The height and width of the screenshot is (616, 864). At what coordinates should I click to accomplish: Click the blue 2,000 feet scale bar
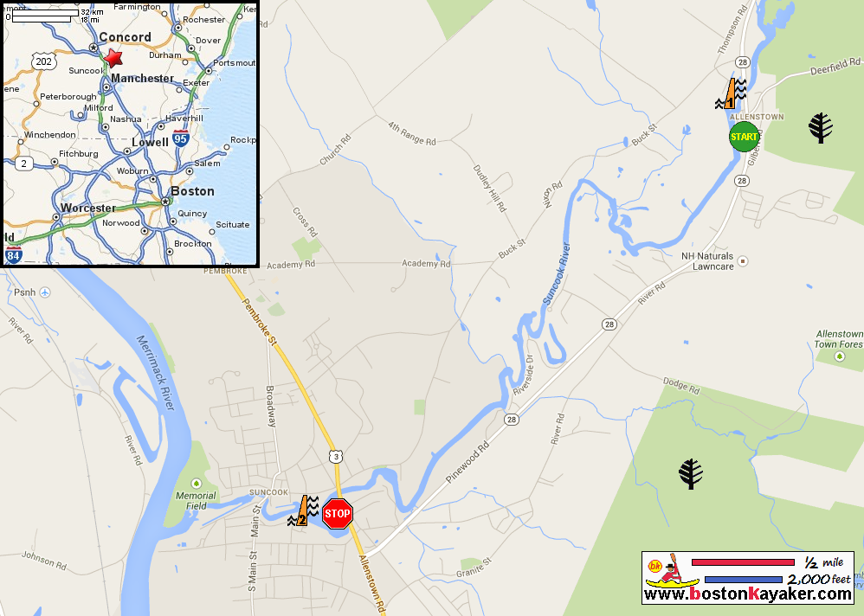744,579
